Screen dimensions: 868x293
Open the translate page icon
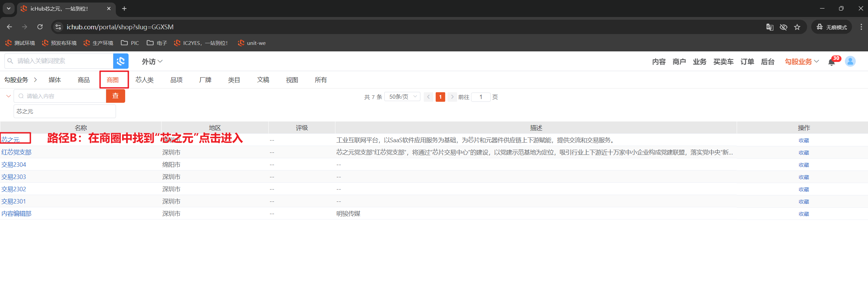point(770,27)
